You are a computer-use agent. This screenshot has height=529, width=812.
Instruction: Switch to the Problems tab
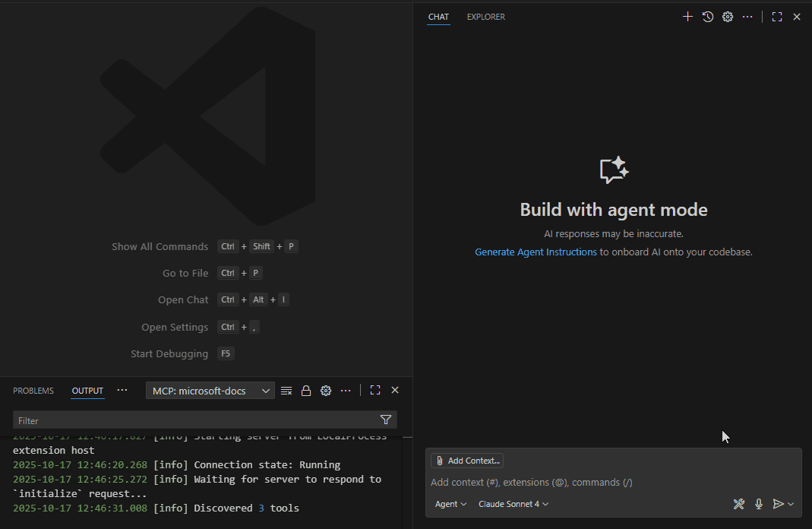(x=33, y=391)
